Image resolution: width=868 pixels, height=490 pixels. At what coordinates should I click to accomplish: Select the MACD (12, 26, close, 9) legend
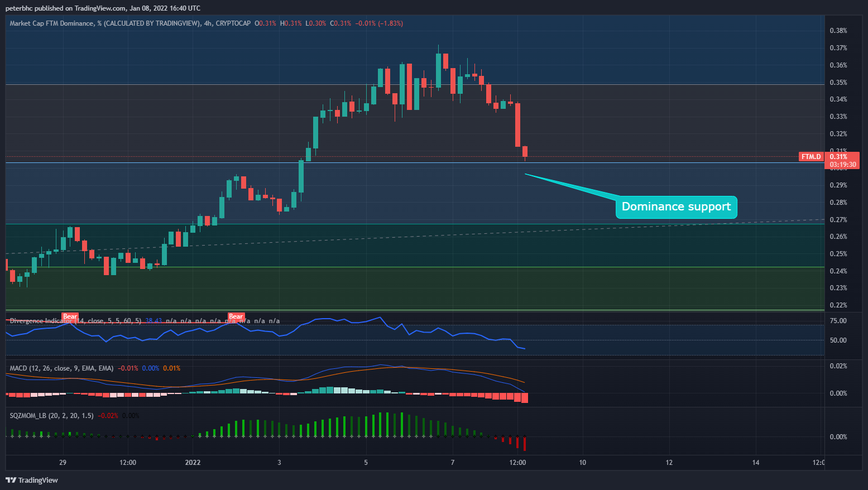61,368
